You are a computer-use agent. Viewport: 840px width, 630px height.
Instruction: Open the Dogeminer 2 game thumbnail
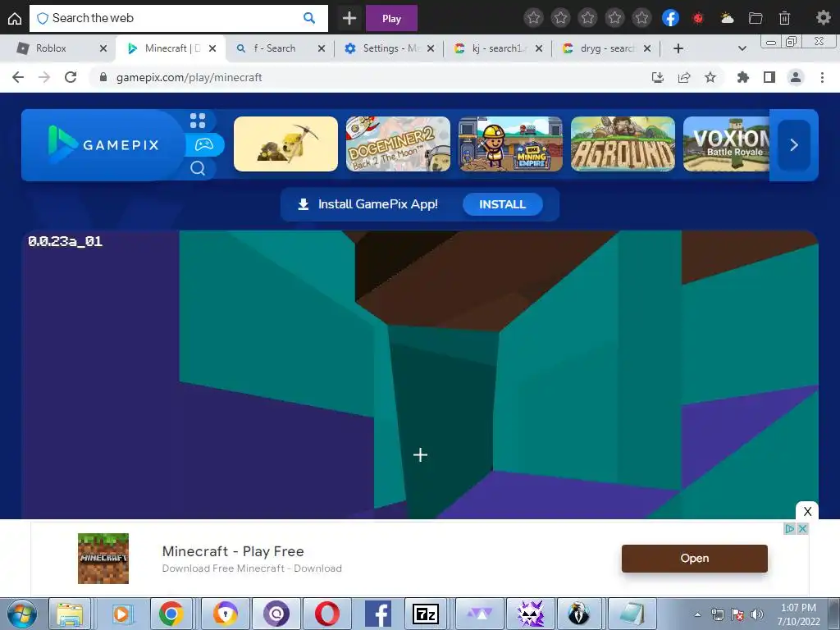[398, 144]
